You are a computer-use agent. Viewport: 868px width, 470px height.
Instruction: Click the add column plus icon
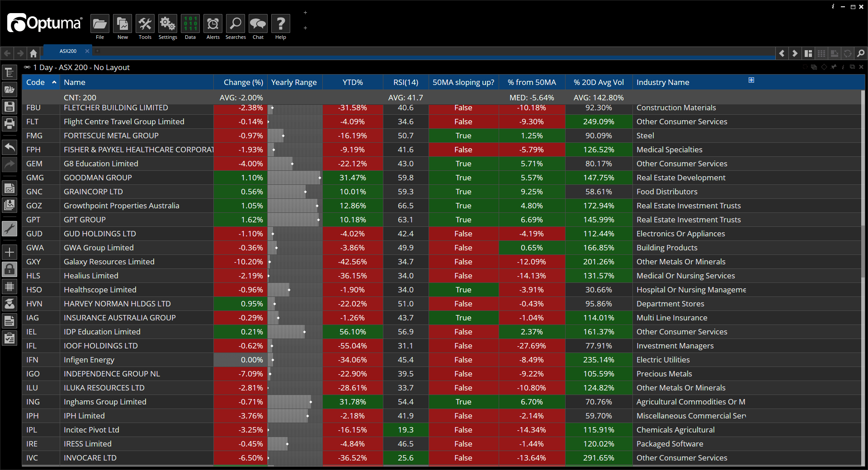751,80
